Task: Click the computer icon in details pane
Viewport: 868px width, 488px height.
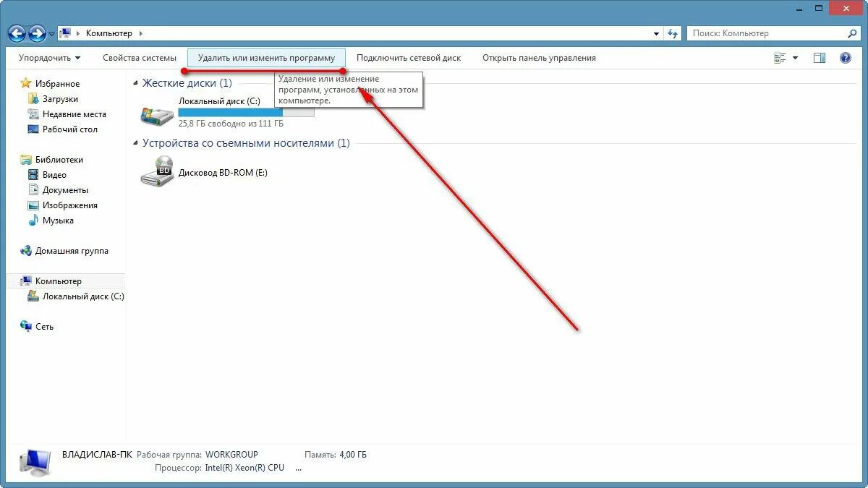Action: [x=35, y=461]
